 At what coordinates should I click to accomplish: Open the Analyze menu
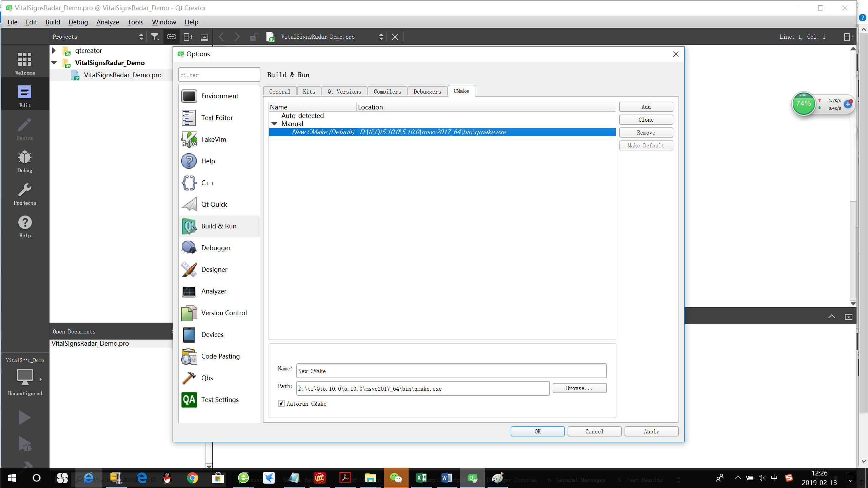pyautogui.click(x=107, y=22)
